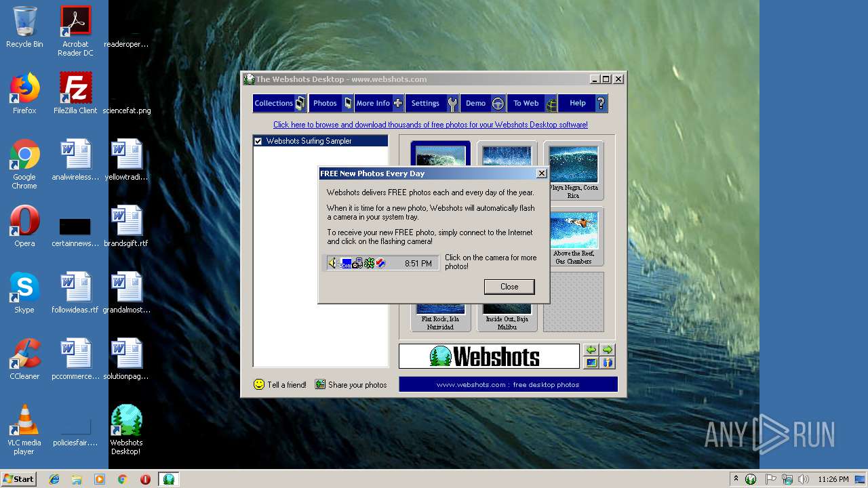
Task: Show hidden system tray icons
Action: click(736, 479)
